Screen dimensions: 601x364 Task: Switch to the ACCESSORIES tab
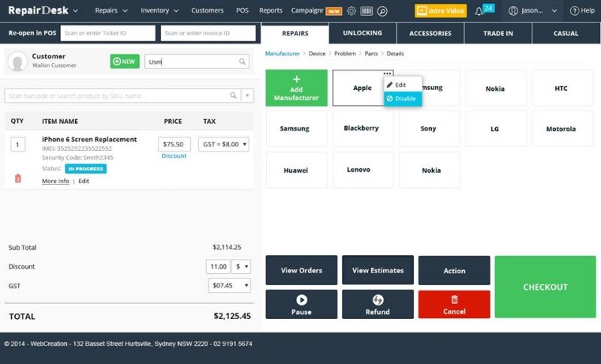click(x=430, y=33)
